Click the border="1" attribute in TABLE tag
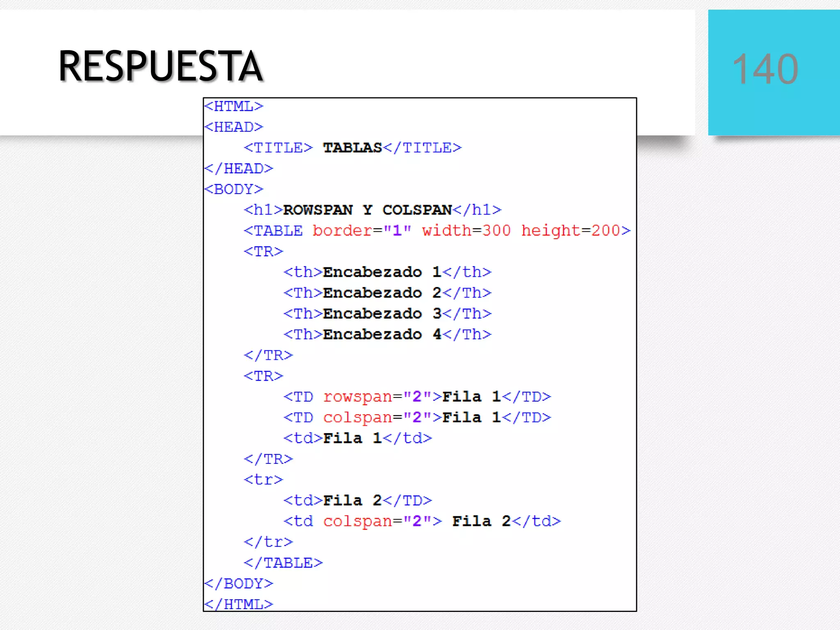This screenshot has width=840, height=630. (362, 231)
